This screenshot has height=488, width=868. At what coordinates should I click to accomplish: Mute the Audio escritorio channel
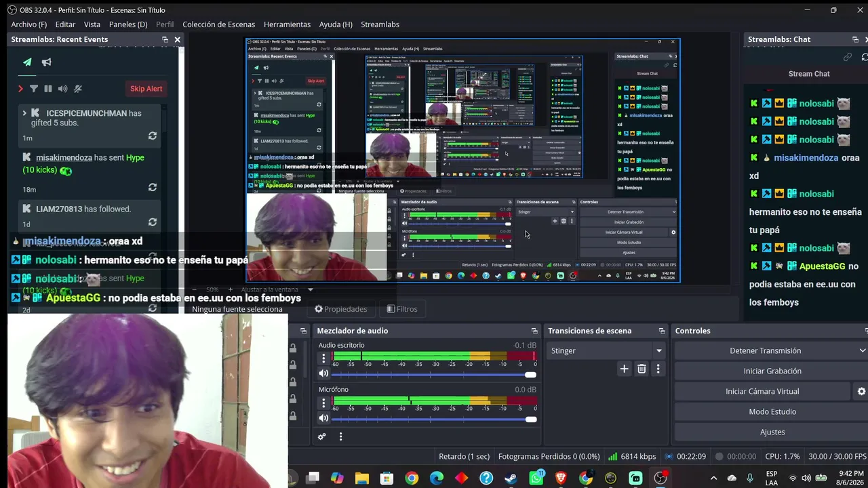[323, 373]
